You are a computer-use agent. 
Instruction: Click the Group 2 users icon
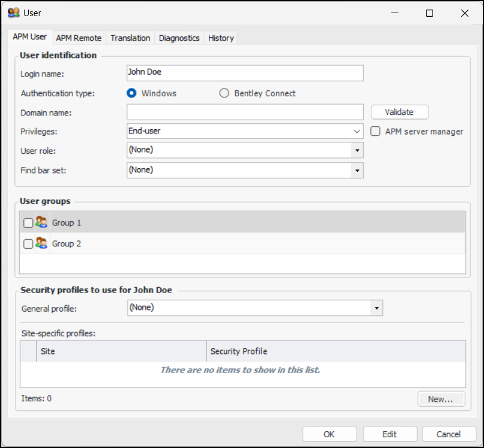click(41, 243)
